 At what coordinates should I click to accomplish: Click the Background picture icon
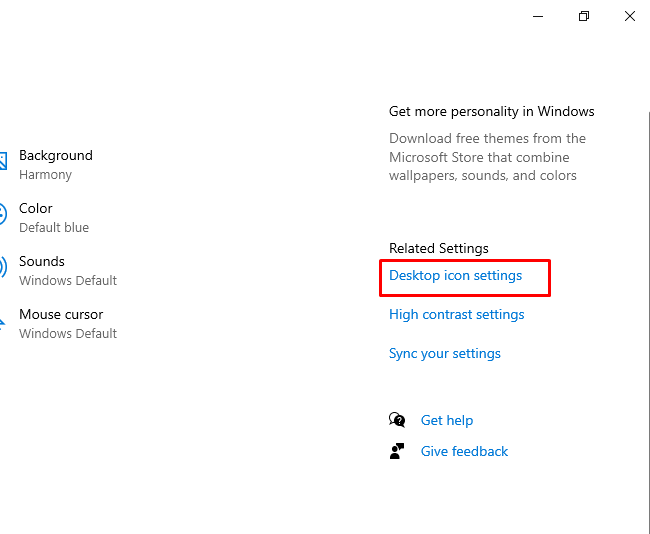[x=3, y=164]
